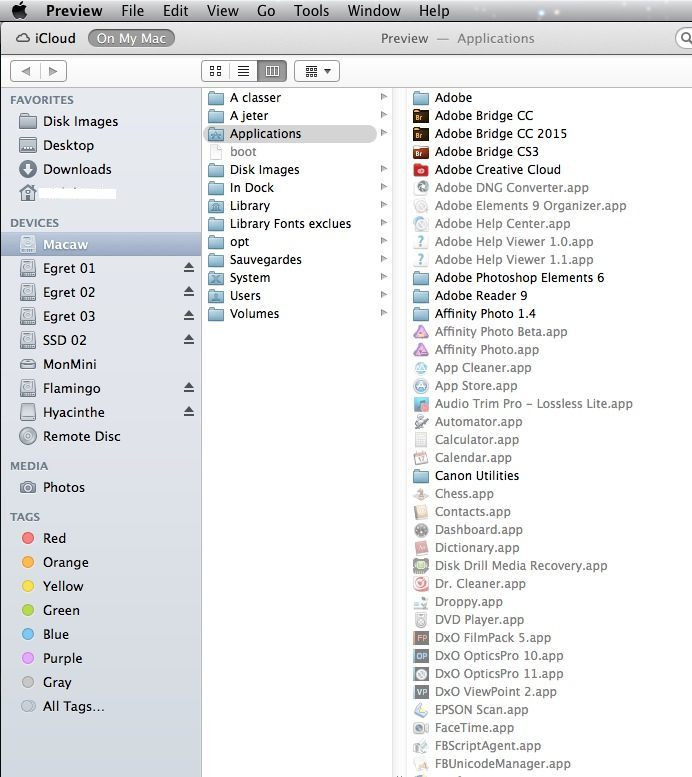Click the App Store.app icon

[x=421, y=386]
